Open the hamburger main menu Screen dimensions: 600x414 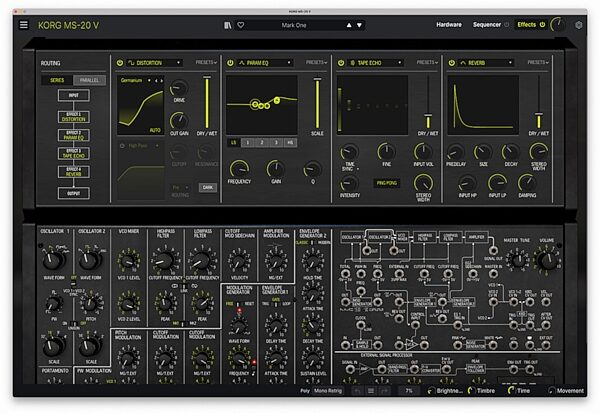pyautogui.click(x=24, y=25)
